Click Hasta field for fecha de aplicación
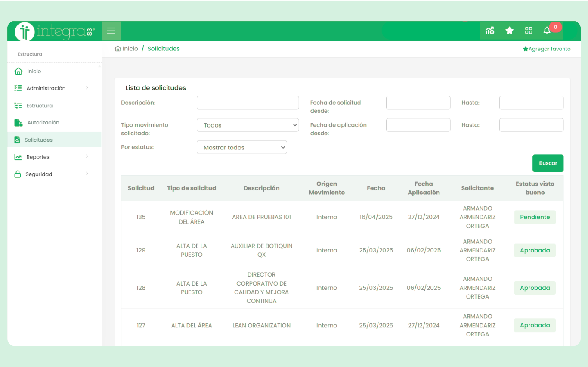 [531, 125]
